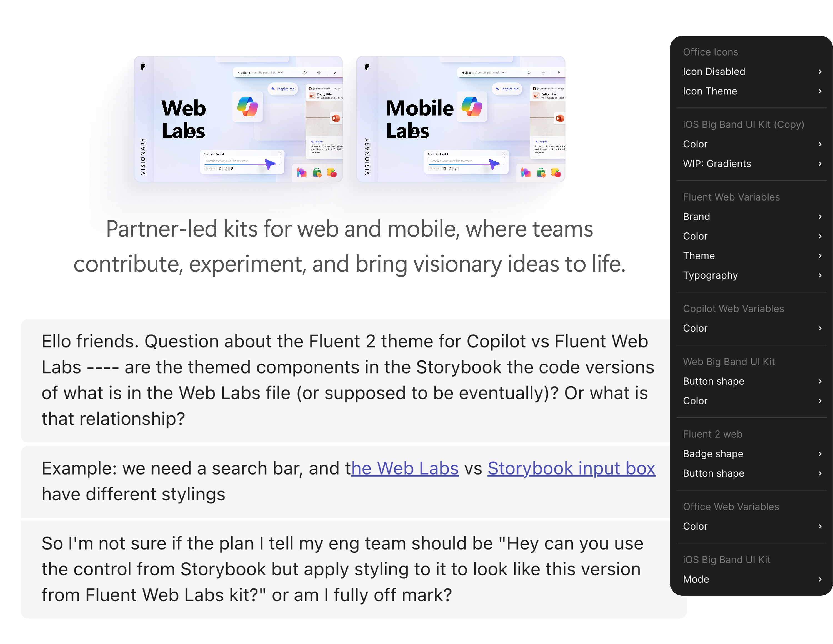Viewport: 833px width, 644px height.
Task: Expand Button shape chevron under Web Big Band UI Kit
Action: pyautogui.click(x=820, y=381)
